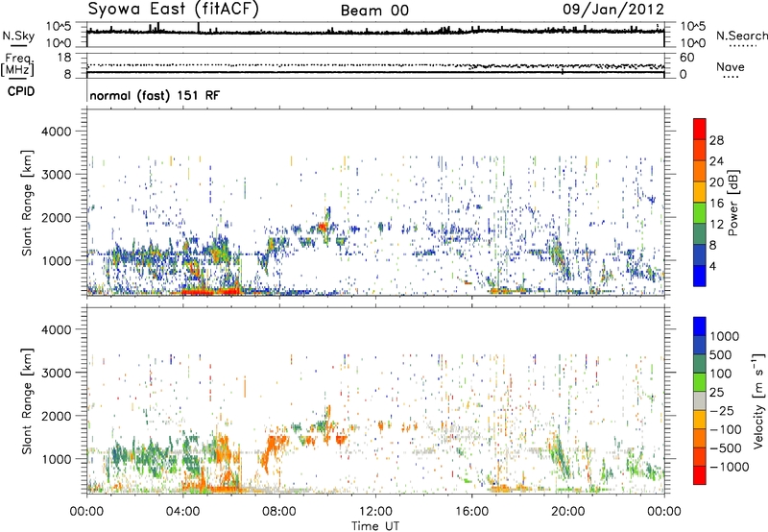Screen dimensions: 768x532
Task: Click the '4000' tick in power panel
Action: click(x=57, y=132)
